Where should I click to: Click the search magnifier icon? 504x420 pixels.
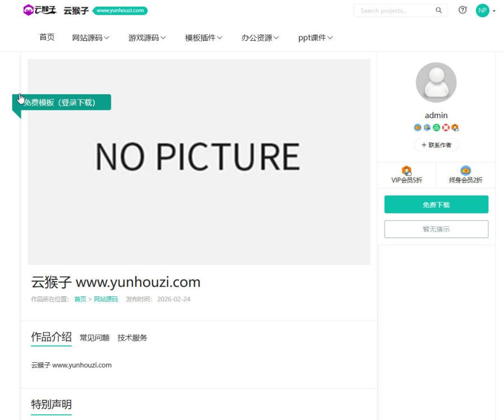tap(439, 10)
